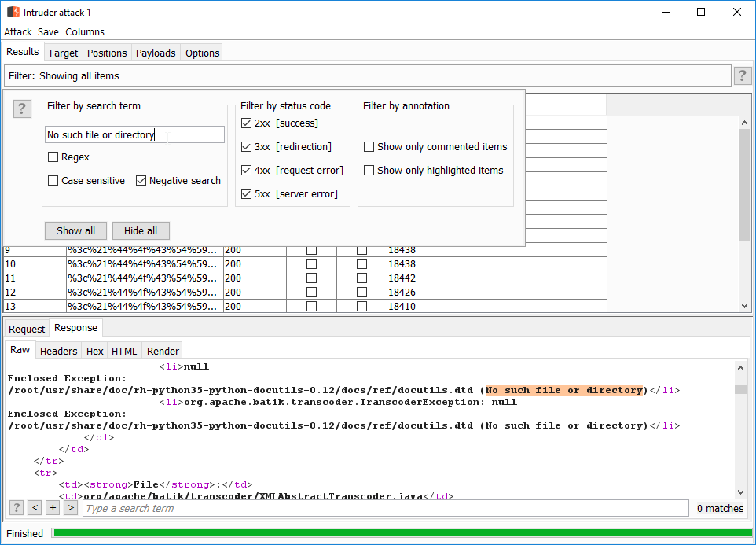Go to previous search match
Image resolution: width=756 pixels, height=545 pixels.
pos(35,508)
